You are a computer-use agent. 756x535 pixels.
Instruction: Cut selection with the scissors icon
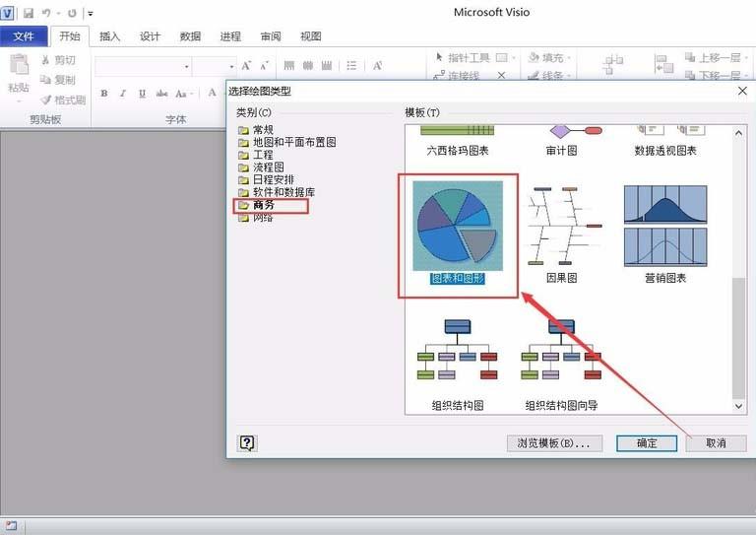[46, 60]
